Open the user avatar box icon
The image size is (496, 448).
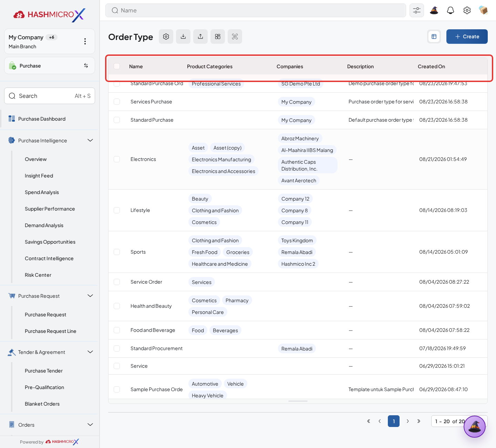point(484,10)
